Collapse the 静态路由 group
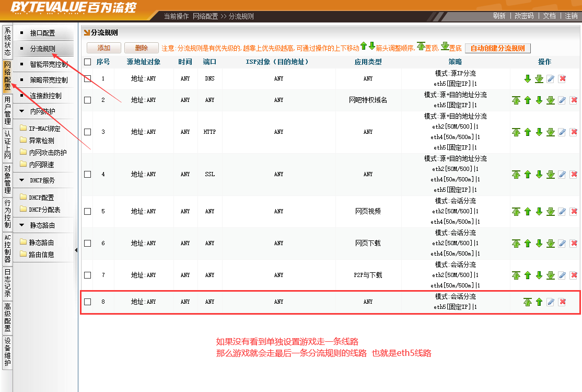This screenshot has width=582, height=392. pos(22,226)
